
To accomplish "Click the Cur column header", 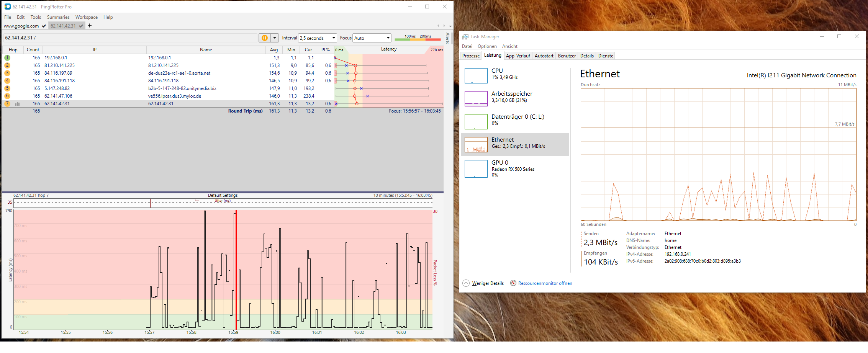I will (308, 50).
